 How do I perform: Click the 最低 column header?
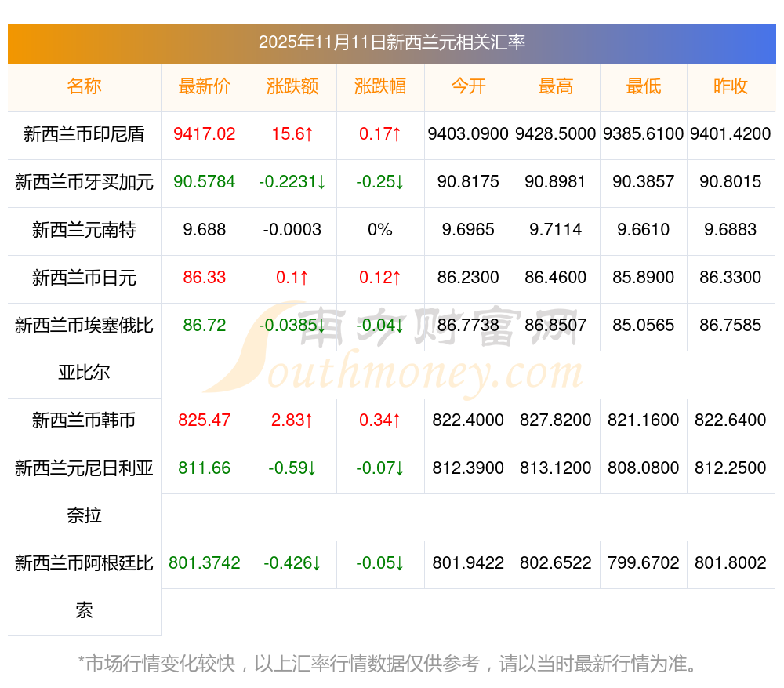click(644, 86)
